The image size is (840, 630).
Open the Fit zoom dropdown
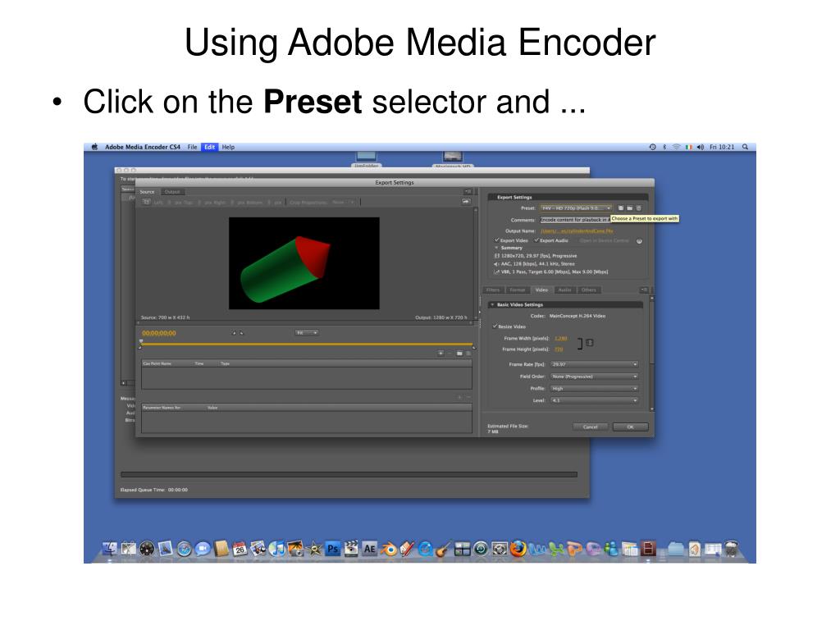[307, 333]
